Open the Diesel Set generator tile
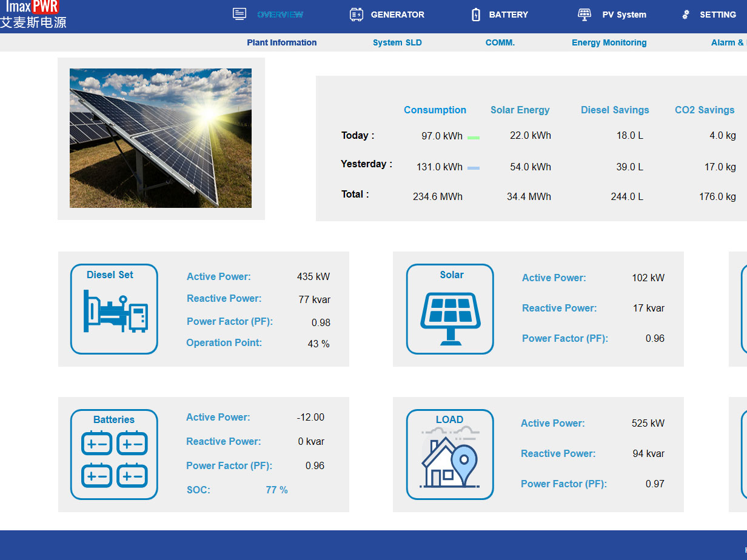747x560 pixels. click(114, 309)
